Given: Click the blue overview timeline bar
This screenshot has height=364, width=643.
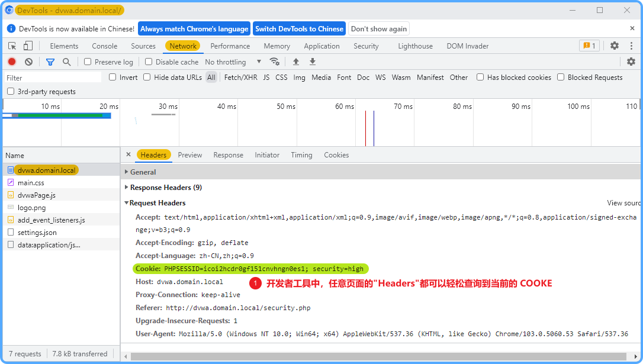Looking at the screenshot, I should click(x=57, y=115).
